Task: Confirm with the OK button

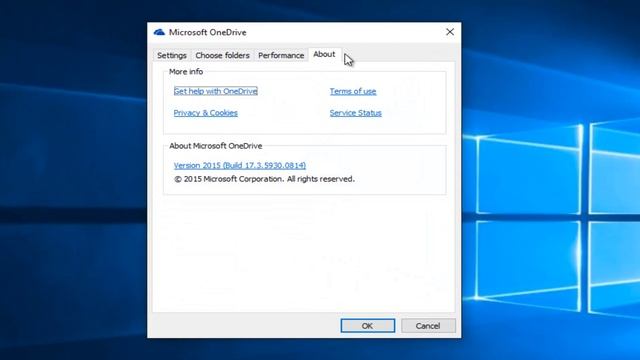Action: 367,326
